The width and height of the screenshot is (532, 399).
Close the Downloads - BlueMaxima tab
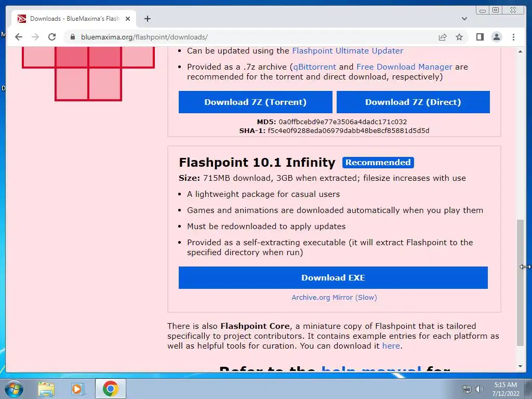click(x=128, y=19)
